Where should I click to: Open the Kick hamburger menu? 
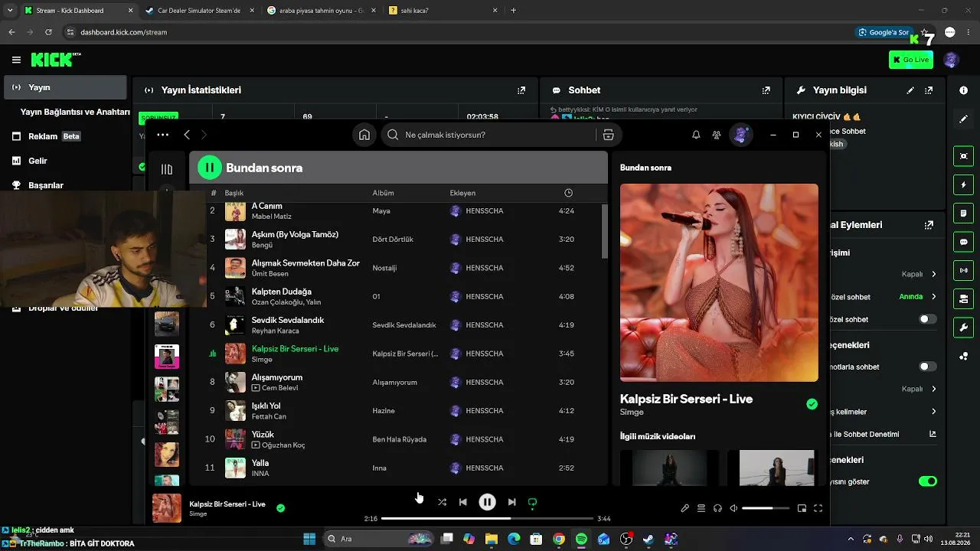16,60
